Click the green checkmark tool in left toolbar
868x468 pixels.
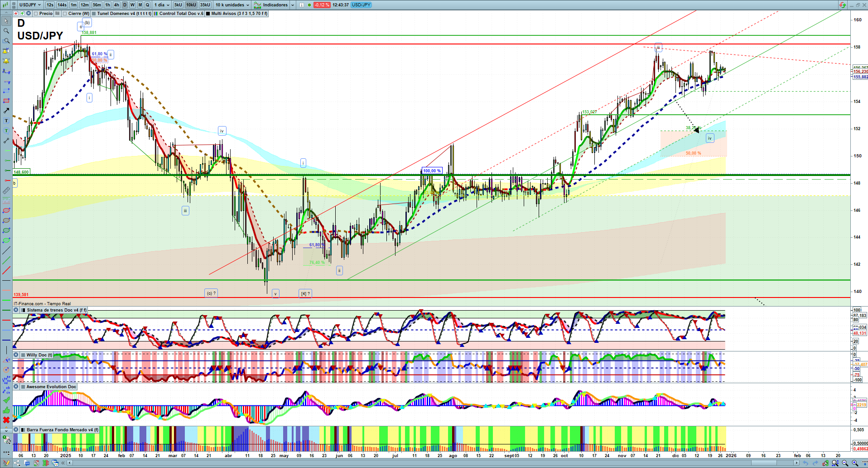point(6,400)
